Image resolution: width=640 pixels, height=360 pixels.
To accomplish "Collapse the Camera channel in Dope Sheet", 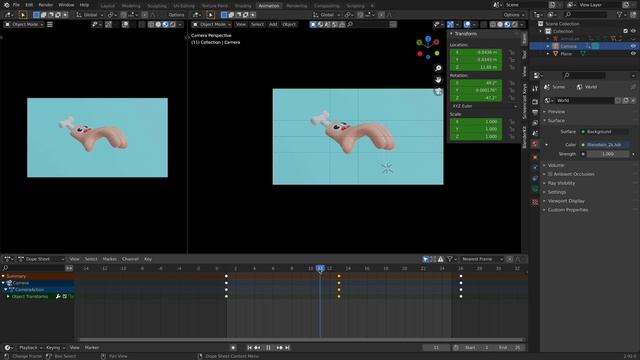I will tap(3, 283).
